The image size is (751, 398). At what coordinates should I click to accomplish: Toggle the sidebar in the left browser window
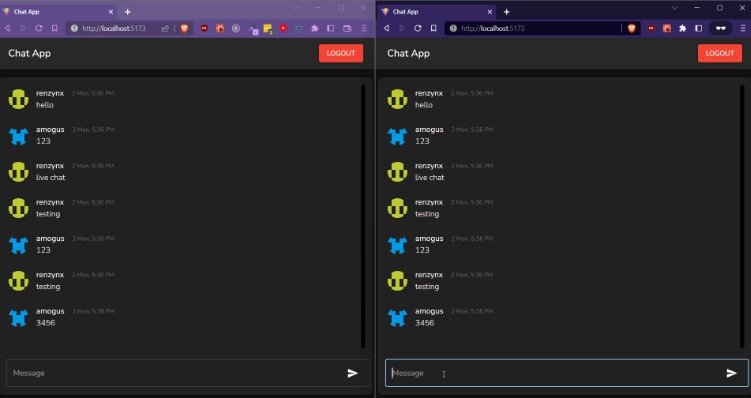[x=330, y=28]
